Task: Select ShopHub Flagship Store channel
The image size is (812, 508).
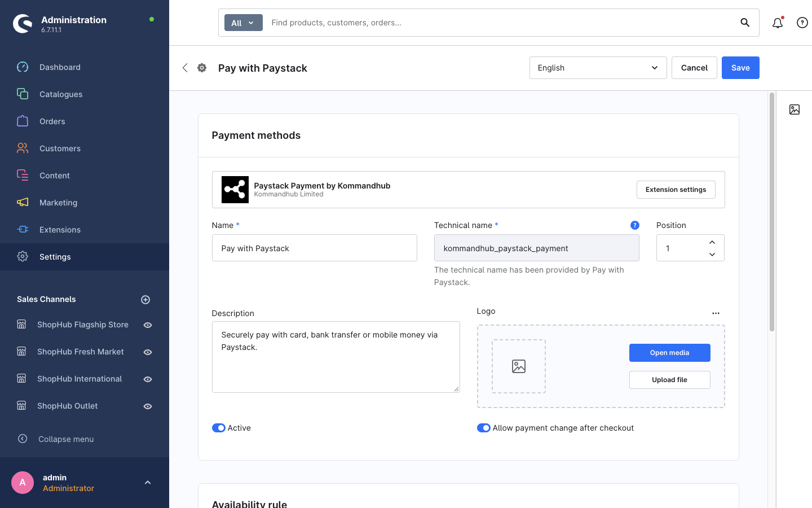Action: click(83, 325)
